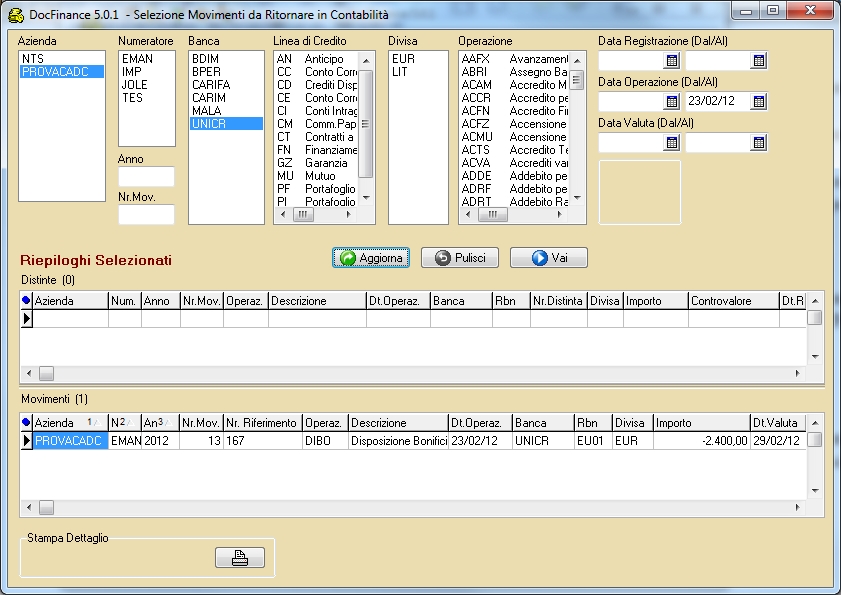The image size is (841, 595).
Task: Open calendar for Data Registrazione start date
Action: pyautogui.click(x=671, y=61)
